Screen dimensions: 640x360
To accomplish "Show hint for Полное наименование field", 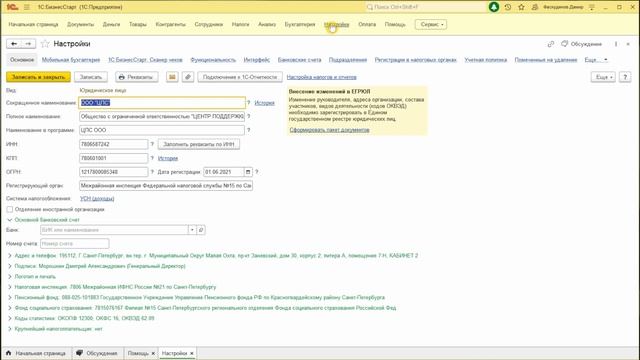I will coord(249,116).
